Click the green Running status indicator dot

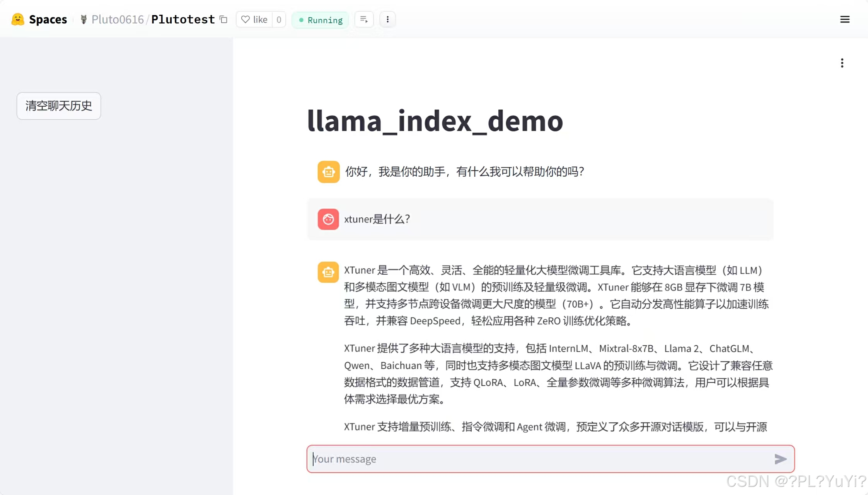pos(302,20)
